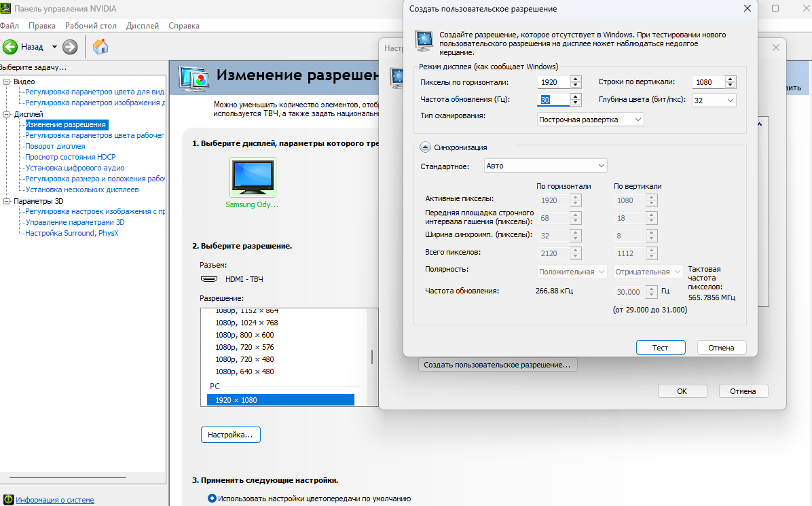Open Информация о системе link
This screenshot has height=506, width=812.
point(55,500)
